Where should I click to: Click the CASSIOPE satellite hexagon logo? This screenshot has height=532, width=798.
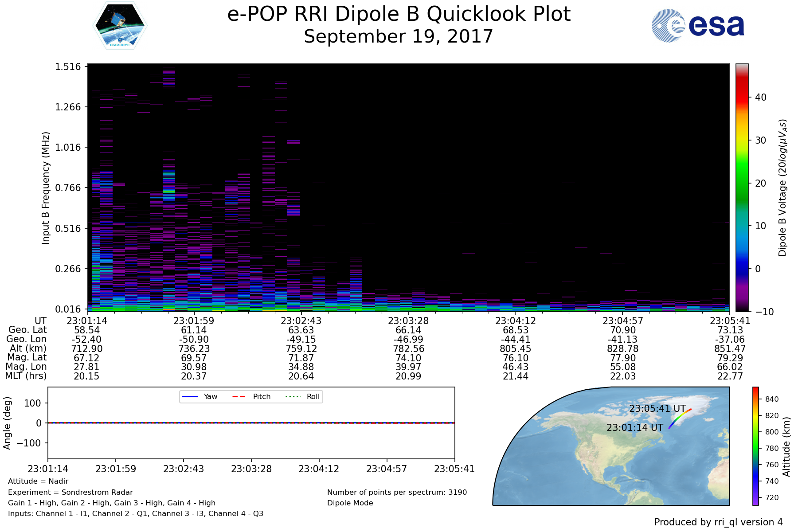click(120, 25)
